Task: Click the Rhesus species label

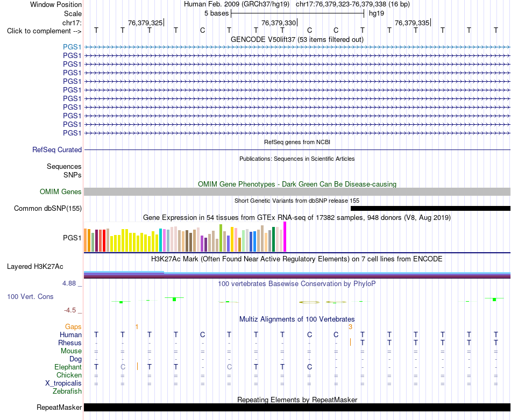Action: (70, 343)
